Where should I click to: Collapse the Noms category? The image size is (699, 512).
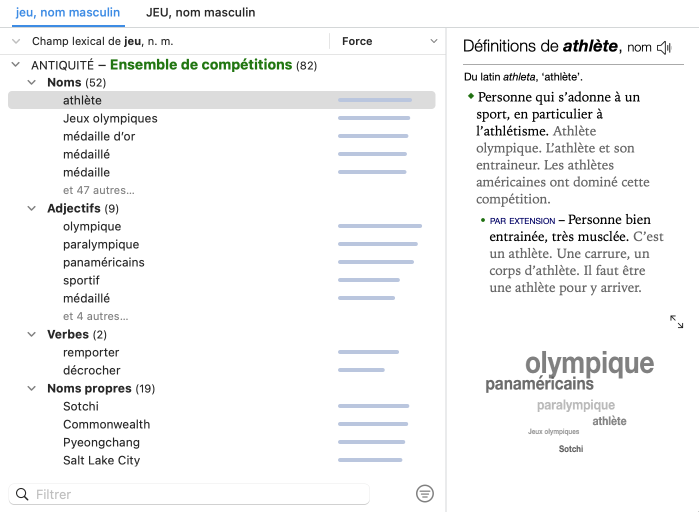pos(32,83)
